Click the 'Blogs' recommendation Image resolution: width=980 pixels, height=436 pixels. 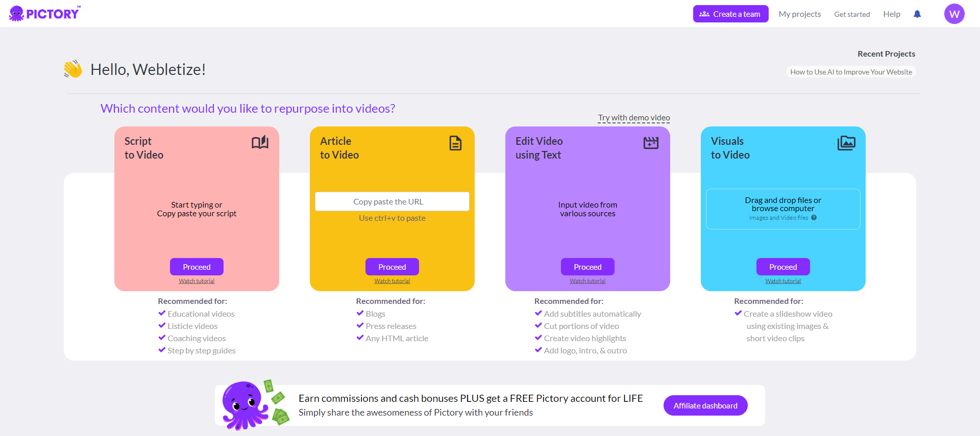click(x=375, y=314)
